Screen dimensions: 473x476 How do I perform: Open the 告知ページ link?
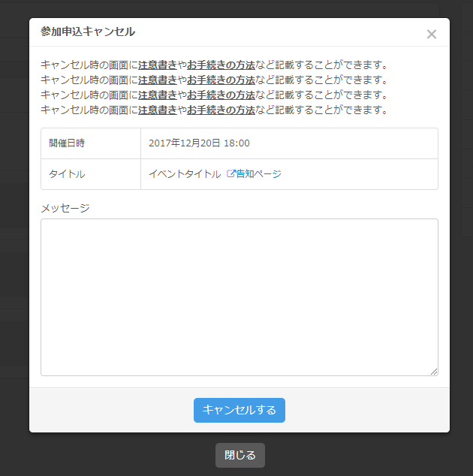click(x=258, y=174)
